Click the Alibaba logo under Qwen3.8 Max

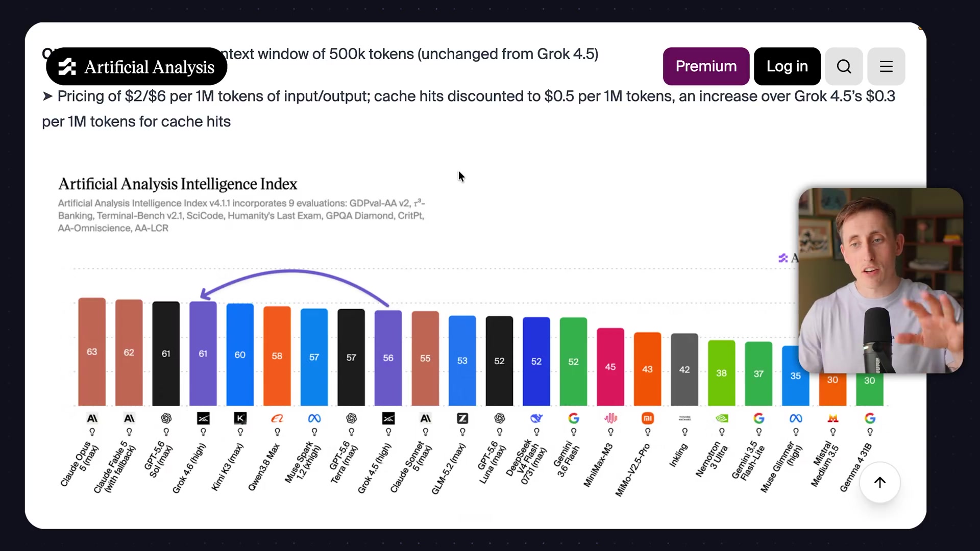click(277, 418)
